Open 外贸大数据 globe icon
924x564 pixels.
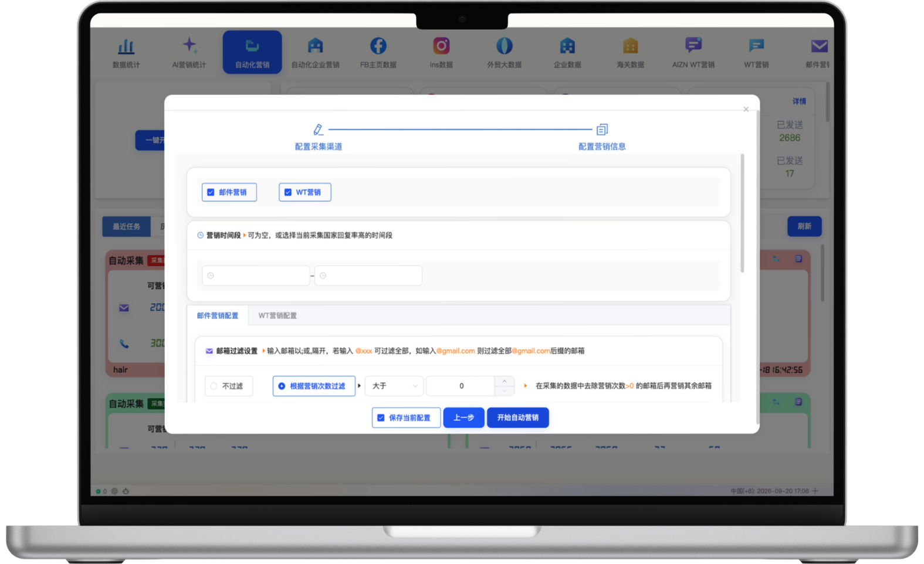tap(504, 46)
